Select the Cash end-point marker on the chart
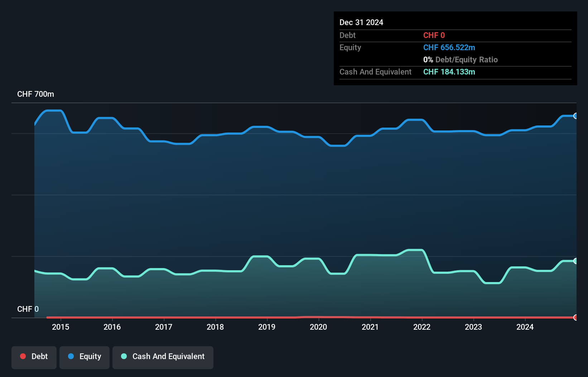The image size is (588, 377). (575, 261)
